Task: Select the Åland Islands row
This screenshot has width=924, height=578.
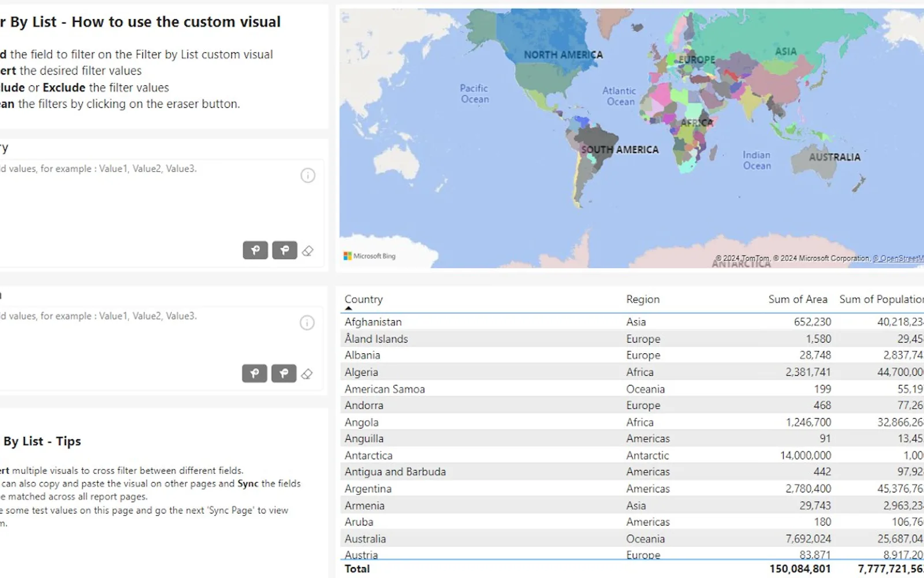Action: coord(632,339)
